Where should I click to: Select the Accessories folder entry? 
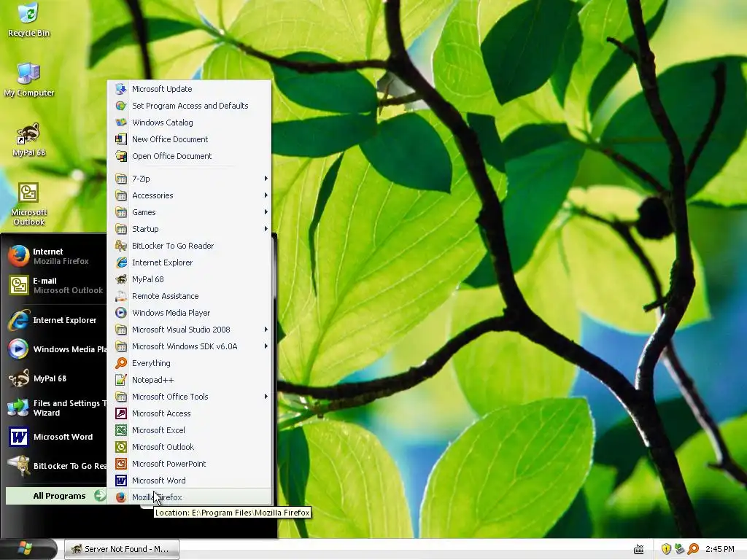click(190, 195)
